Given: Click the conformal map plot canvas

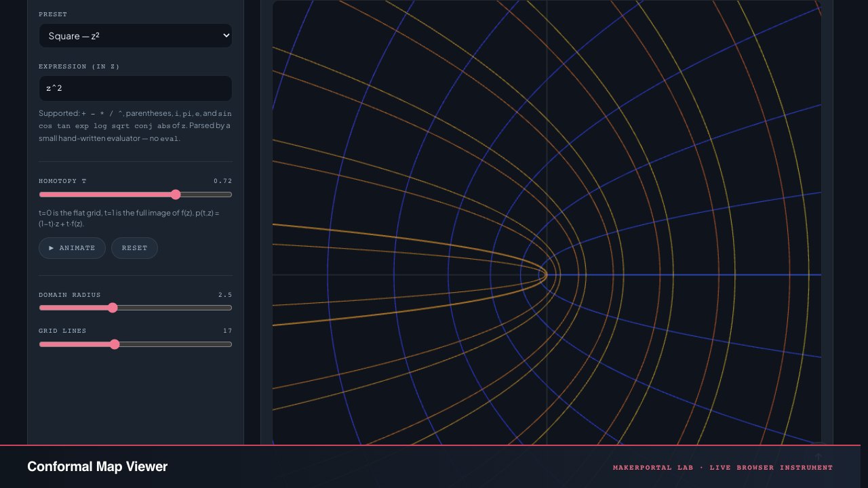Looking at the screenshot, I should pyautogui.click(x=547, y=222).
